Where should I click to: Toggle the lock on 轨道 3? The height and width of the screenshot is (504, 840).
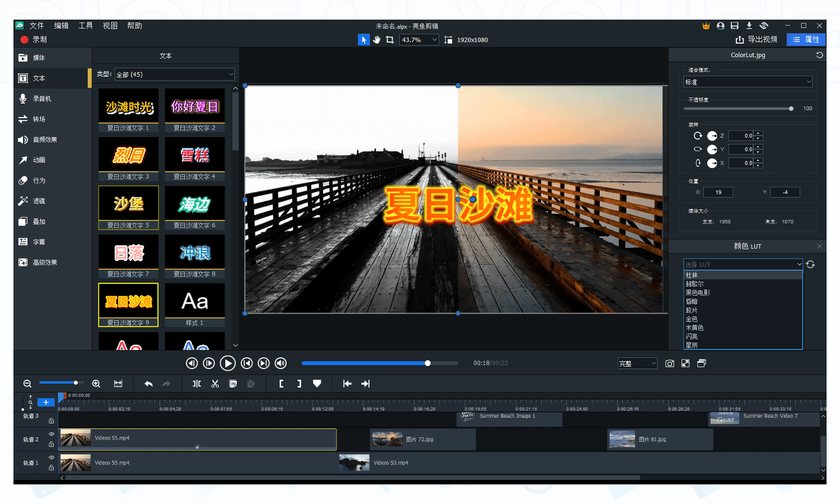point(51,421)
